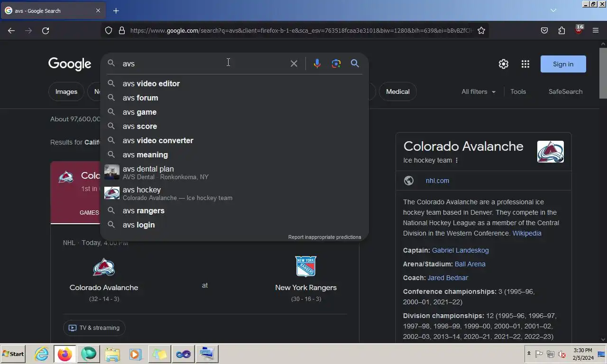Image resolution: width=607 pixels, height=364 pixels.
Task: Launch Internet Explorer from taskbar
Action: tap(41, 354)
